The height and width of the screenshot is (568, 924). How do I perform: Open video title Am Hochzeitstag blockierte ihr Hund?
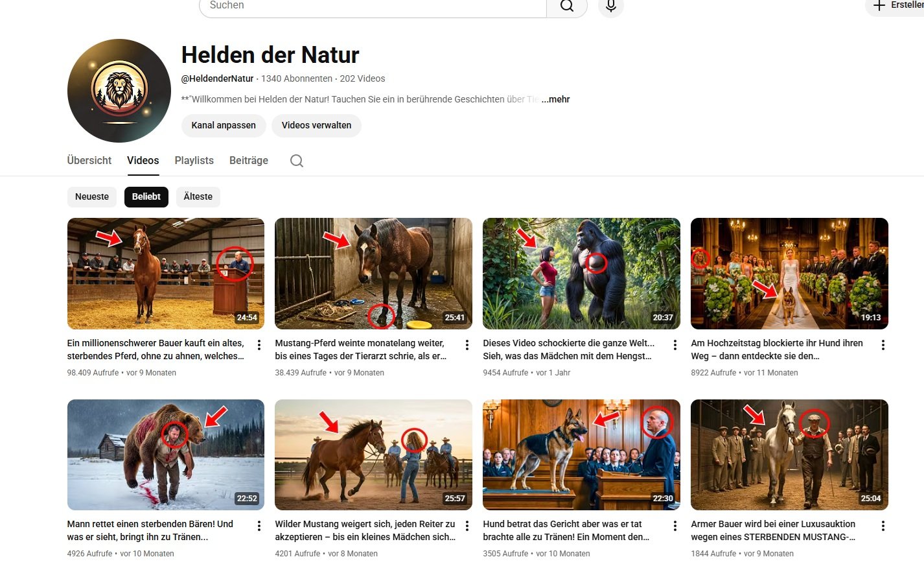[x=777, y=349]
